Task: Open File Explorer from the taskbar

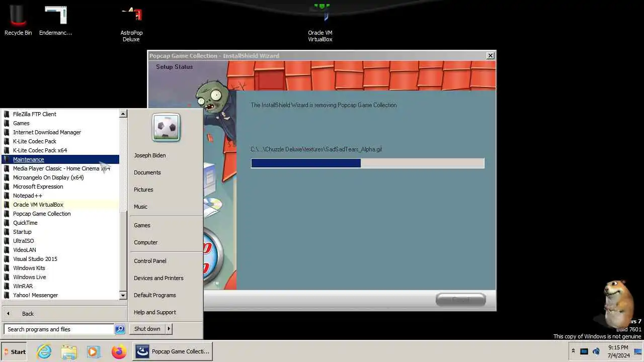Action: click(69, 351)
